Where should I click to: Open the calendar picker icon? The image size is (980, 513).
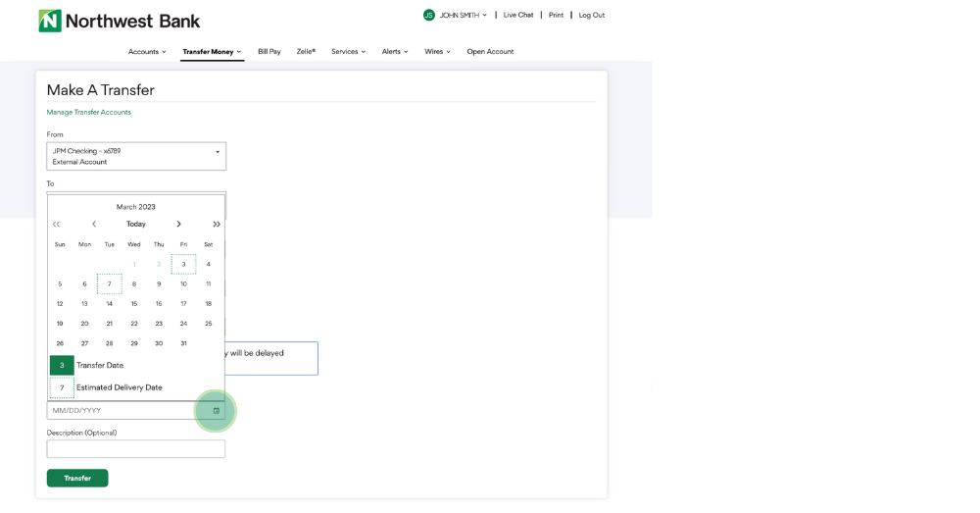216,411
